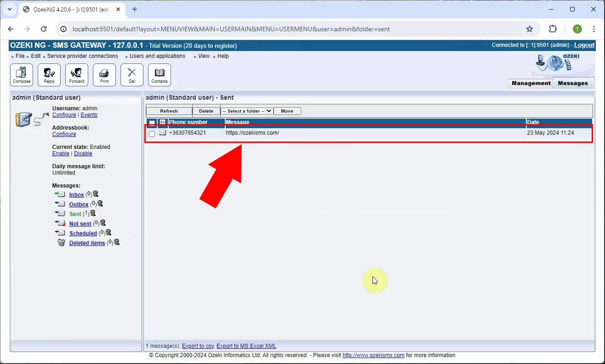Click envelope icon of +36307654321 message
This screenshot has width=605, height=364.
(x=162, y=133)
